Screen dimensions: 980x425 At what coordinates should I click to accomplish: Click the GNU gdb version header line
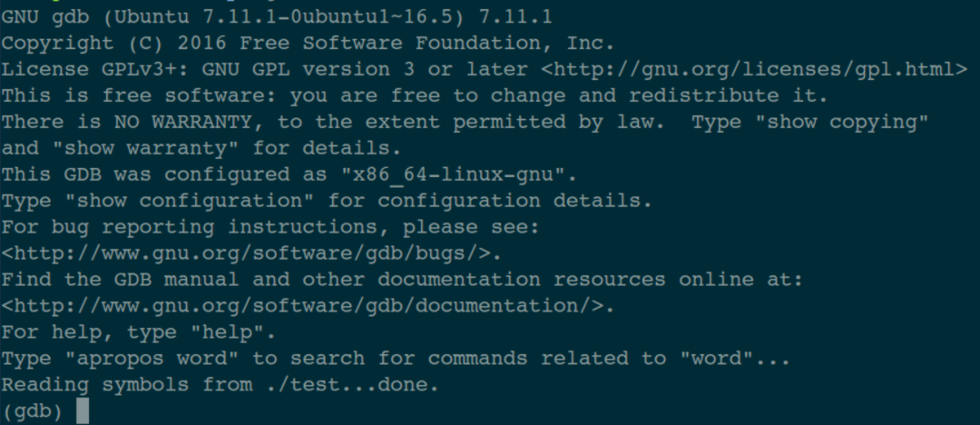click(277, 17)
